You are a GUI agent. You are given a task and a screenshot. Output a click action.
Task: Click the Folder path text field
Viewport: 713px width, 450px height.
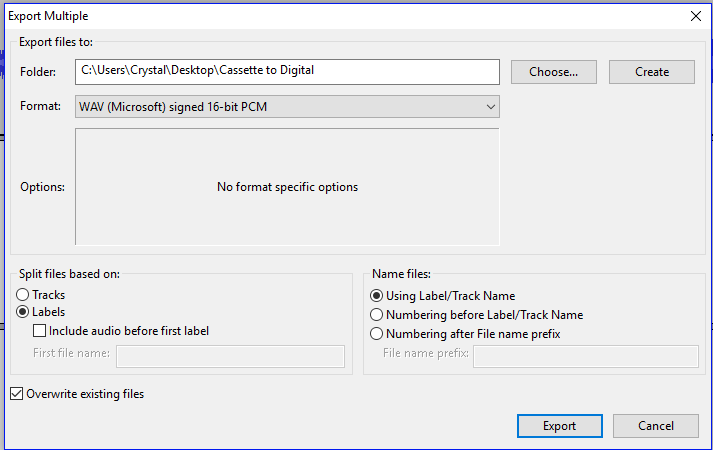tap(287, 72)
